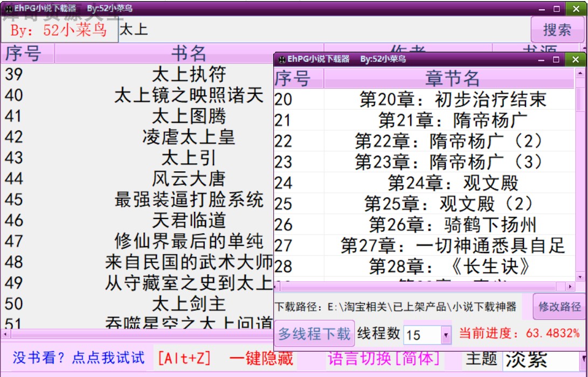This screenshot has height=377, width=588.
Task: Click the 修改路径 change path button
Action: point(559,306)
